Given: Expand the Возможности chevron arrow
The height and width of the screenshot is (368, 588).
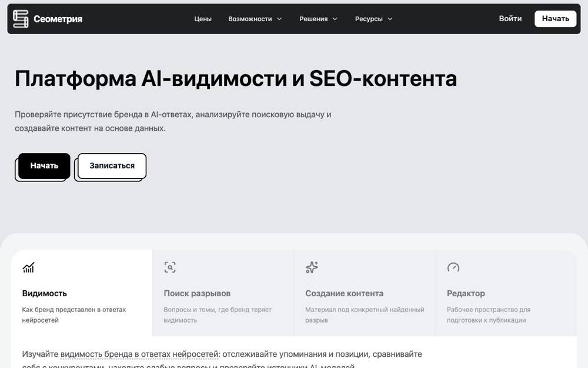Looking at the screenshot, I should click(279, 19).
